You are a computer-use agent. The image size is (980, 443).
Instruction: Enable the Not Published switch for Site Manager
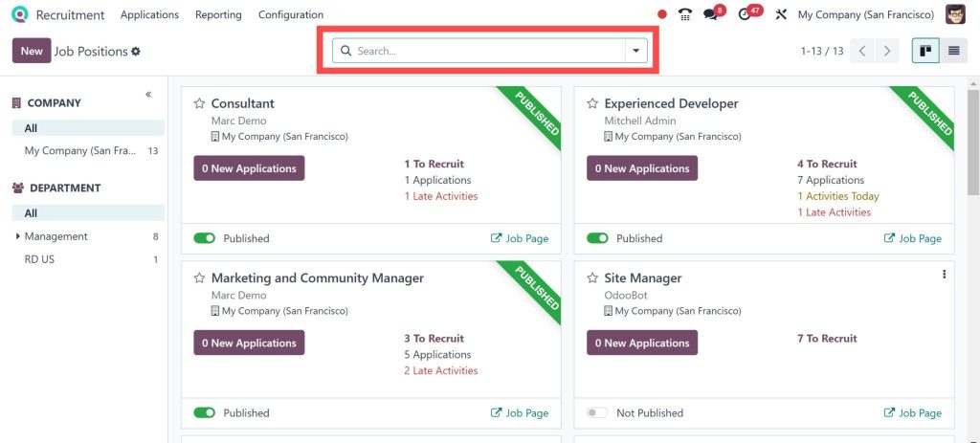[x=597, y=412]
